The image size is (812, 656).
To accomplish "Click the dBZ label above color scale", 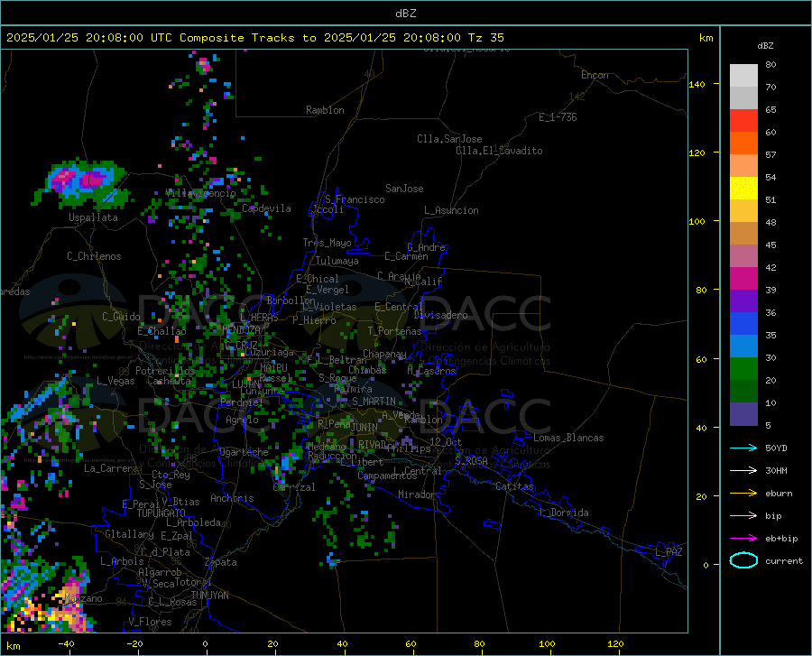I will (765, 45).
